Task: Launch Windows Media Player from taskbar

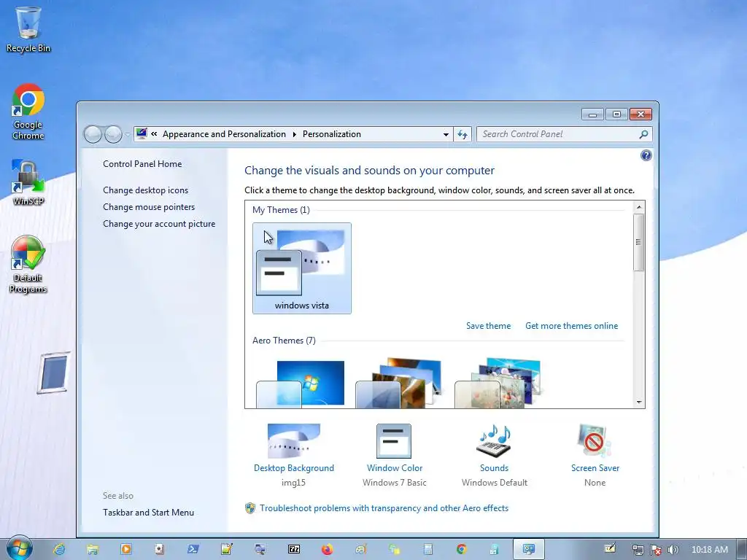Action: pos(126,549)
